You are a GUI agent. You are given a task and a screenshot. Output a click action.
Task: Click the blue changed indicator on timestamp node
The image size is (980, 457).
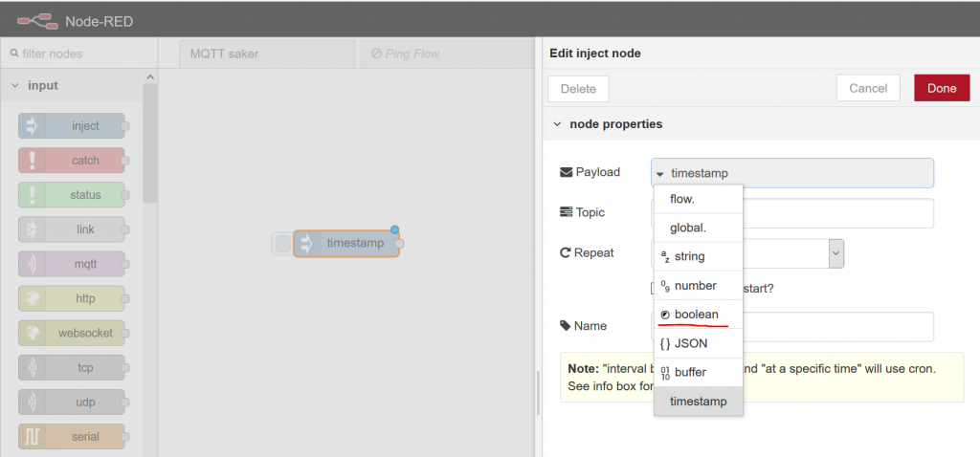[x=394, y=229]
